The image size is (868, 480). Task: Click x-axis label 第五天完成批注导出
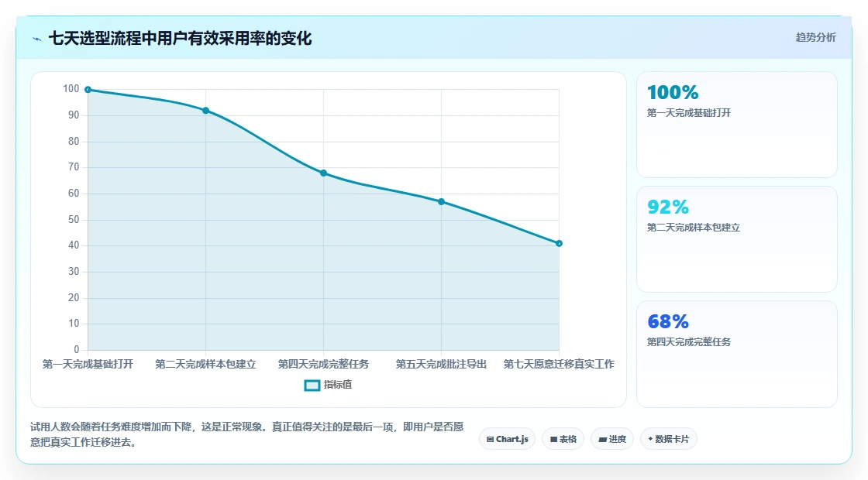pyautogui.click(x=441, y=364)
